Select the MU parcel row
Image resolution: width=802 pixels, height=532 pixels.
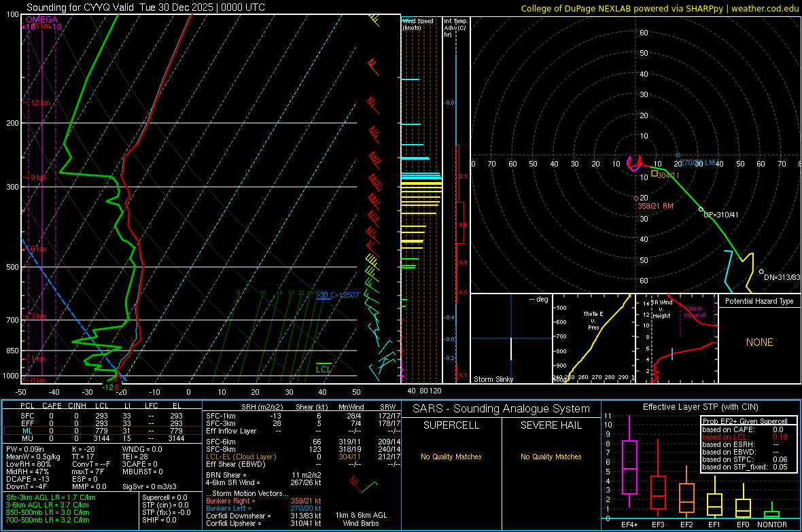(103, 438)
